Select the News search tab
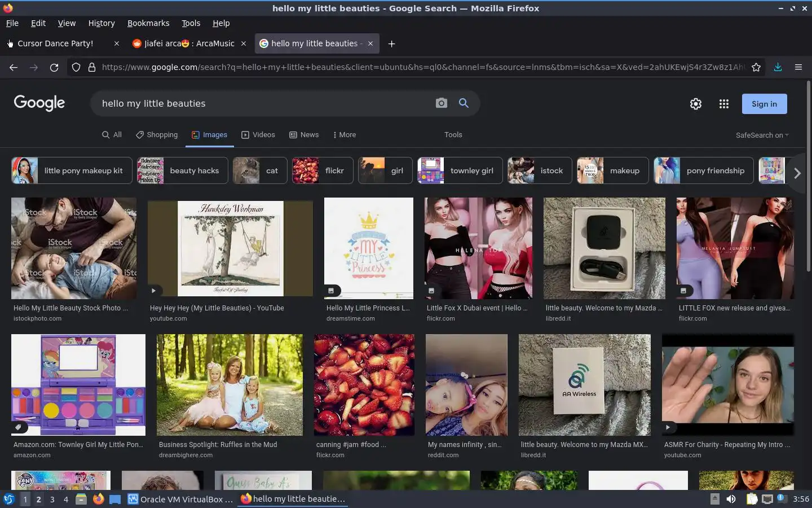This screenshot has height=508, width=812. (304, 135)
